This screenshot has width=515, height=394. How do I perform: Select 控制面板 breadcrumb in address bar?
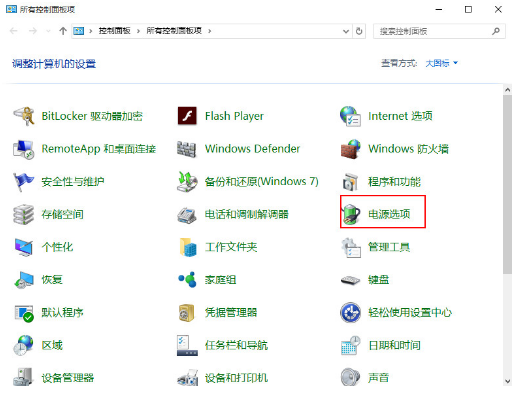pos(114,31)
